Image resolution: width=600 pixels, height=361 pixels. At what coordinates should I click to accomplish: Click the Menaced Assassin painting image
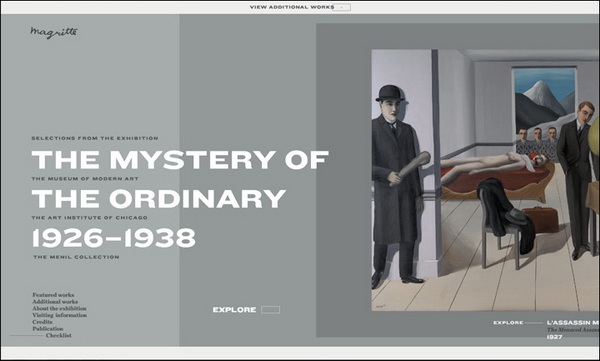485,180
